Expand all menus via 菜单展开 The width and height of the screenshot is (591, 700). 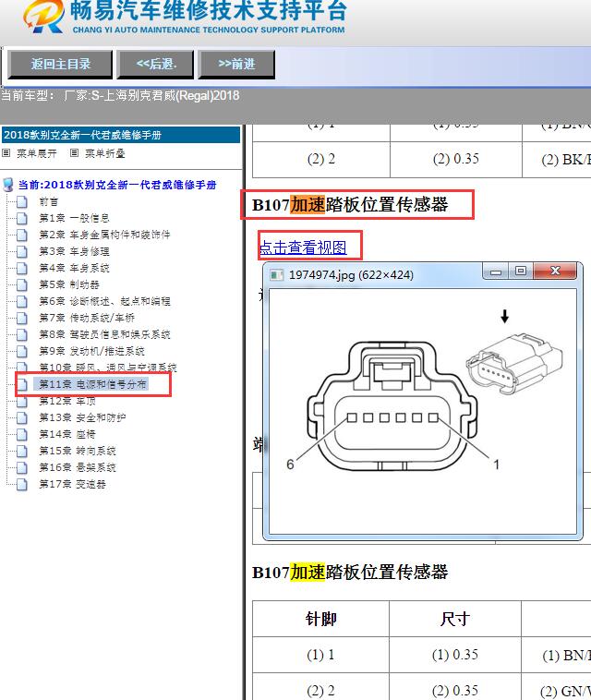[37, 153]
